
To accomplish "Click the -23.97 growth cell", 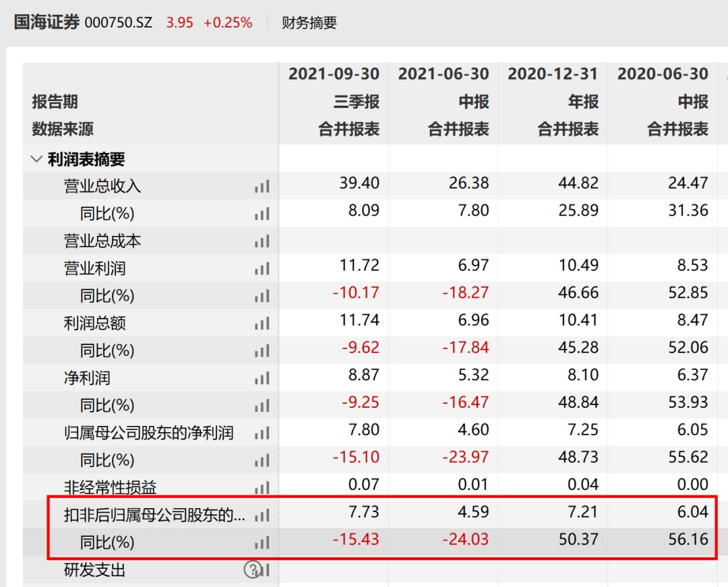I will coord(465,457).
